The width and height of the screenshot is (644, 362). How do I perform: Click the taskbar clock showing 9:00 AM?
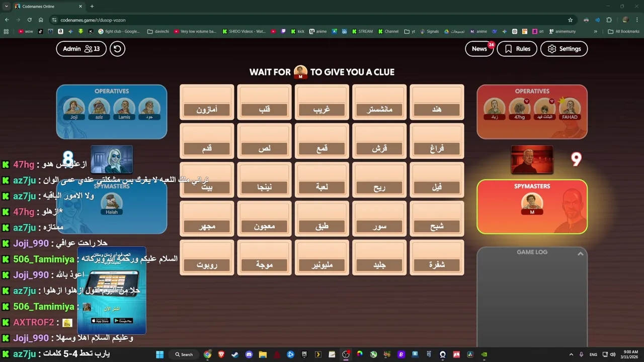[630, 354]
